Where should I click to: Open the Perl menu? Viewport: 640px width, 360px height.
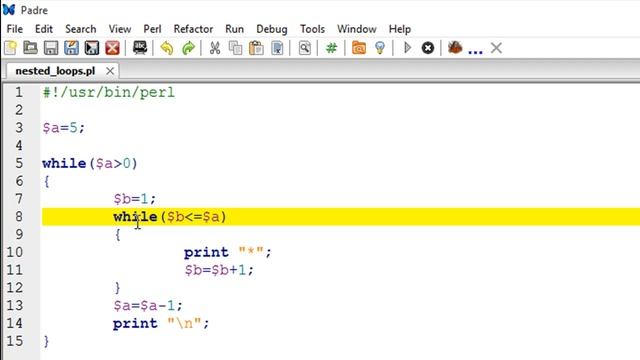tap(152, 29)
